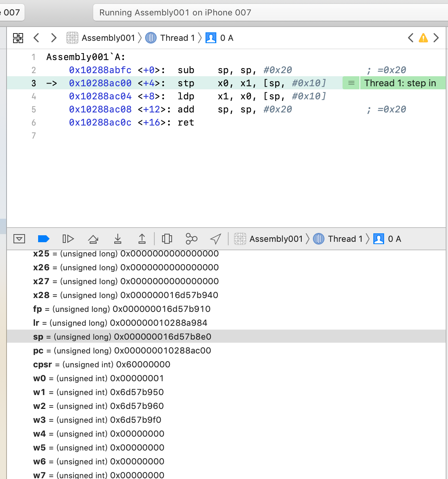Click the stp instruction on line 3
The height and width of the screenshot is (479, 448).
click(x=186, y=83)
